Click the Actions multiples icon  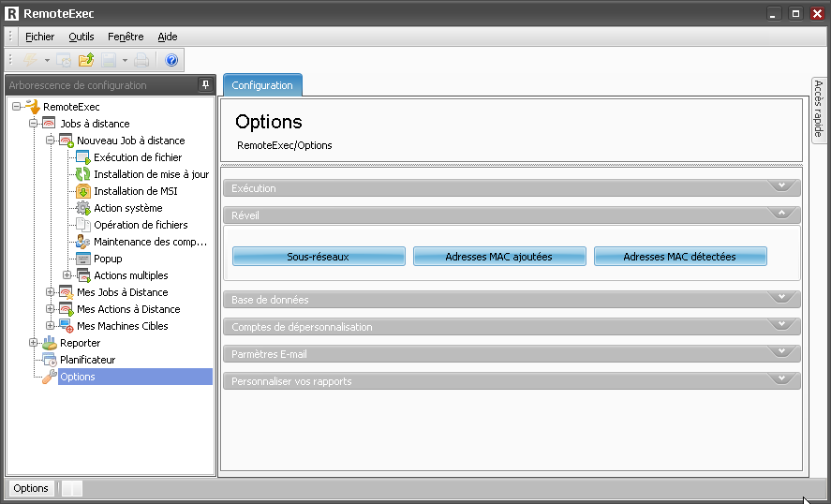[83, 275]
